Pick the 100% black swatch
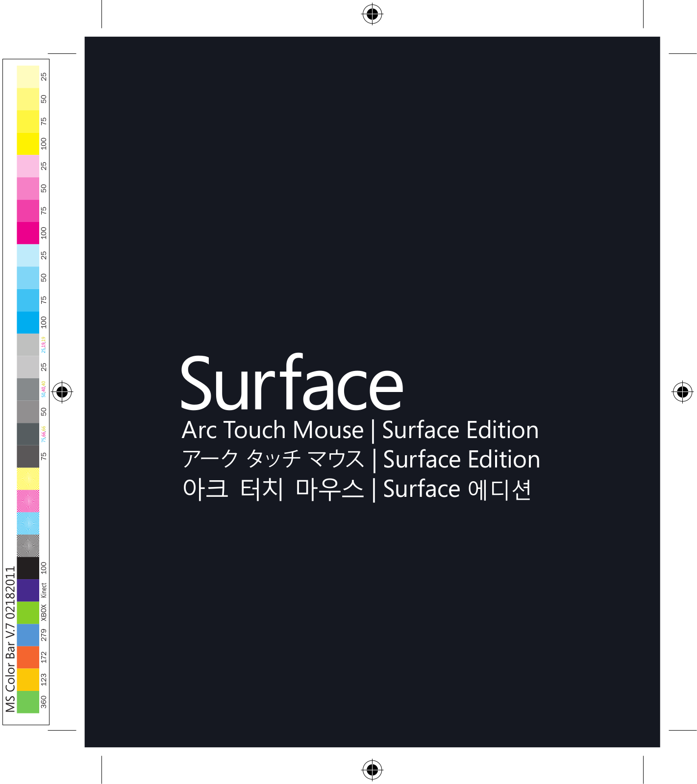 coord(28,568)
